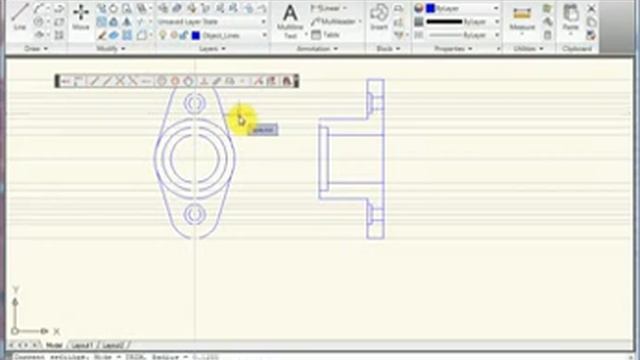
Task: Expand the Annotation panel title
Action: pos(317,49)
